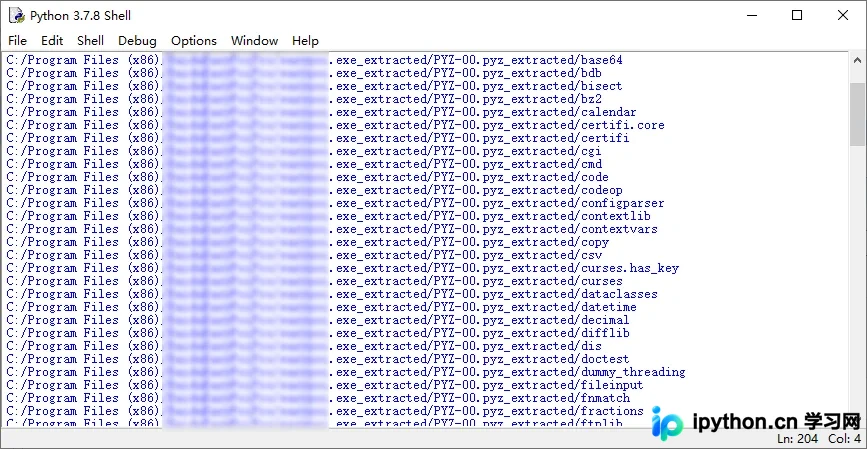867x449 pixels.
Task: Click the output line ending in copy
Action: click(308, 242)
